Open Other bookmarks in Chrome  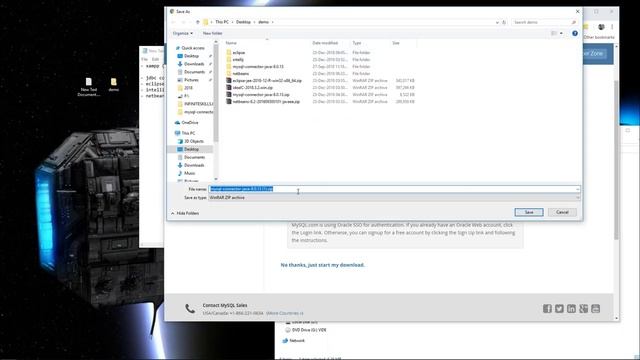599,37
